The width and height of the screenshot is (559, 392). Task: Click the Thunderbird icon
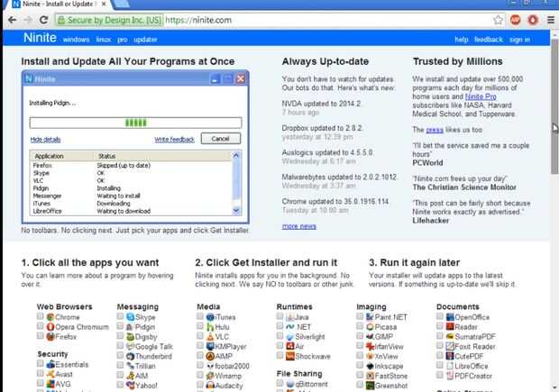click(x=130, y=356)
